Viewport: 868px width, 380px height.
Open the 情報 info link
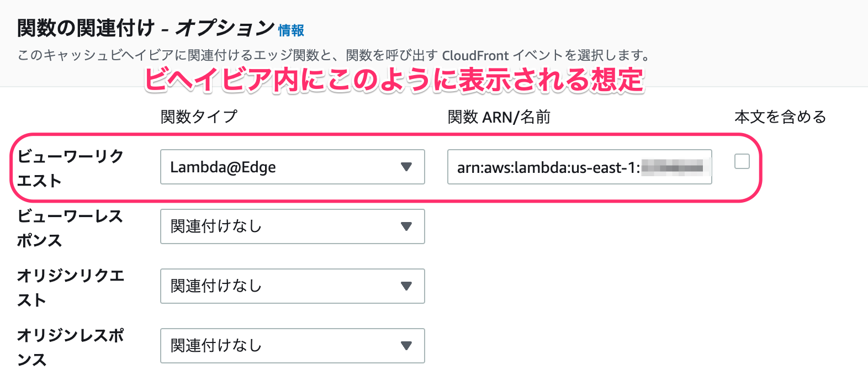pyautogui.click(x=291, y=30)
